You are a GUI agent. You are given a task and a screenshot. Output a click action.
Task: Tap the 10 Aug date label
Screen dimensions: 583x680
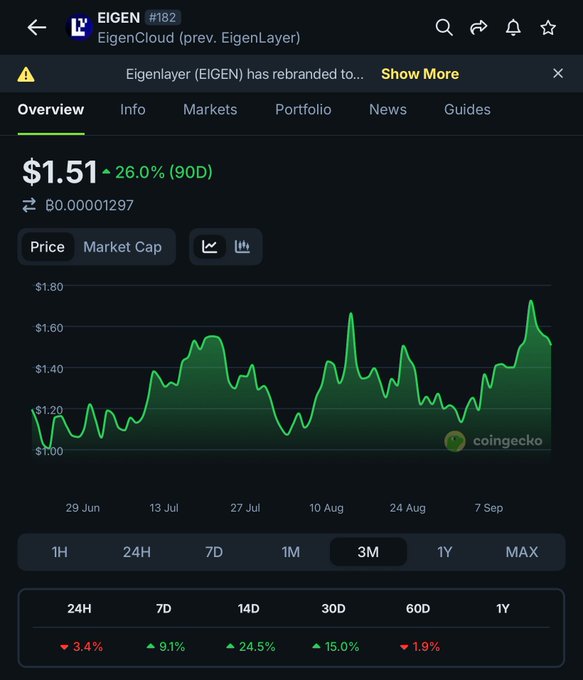pyautogui.click(x=326, y=508)
